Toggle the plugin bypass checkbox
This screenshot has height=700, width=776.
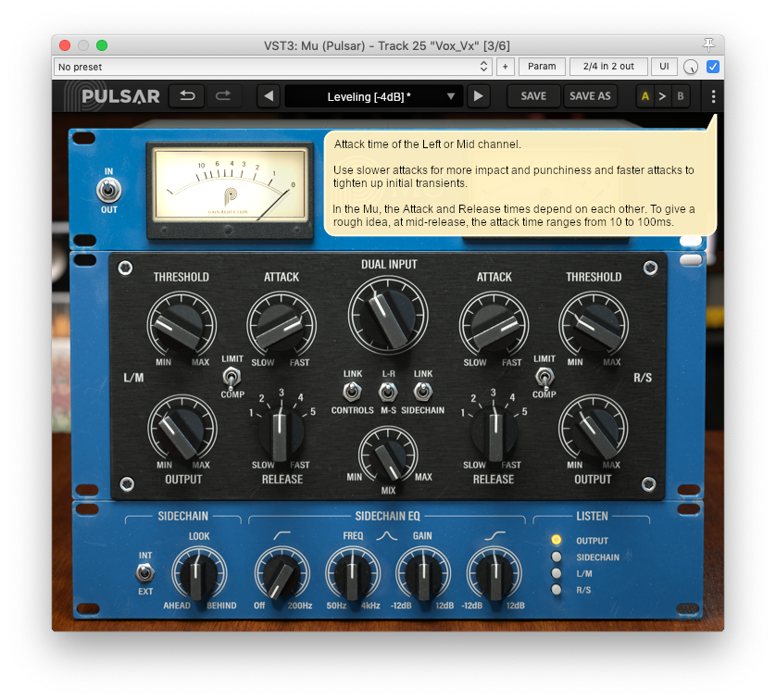713,67
